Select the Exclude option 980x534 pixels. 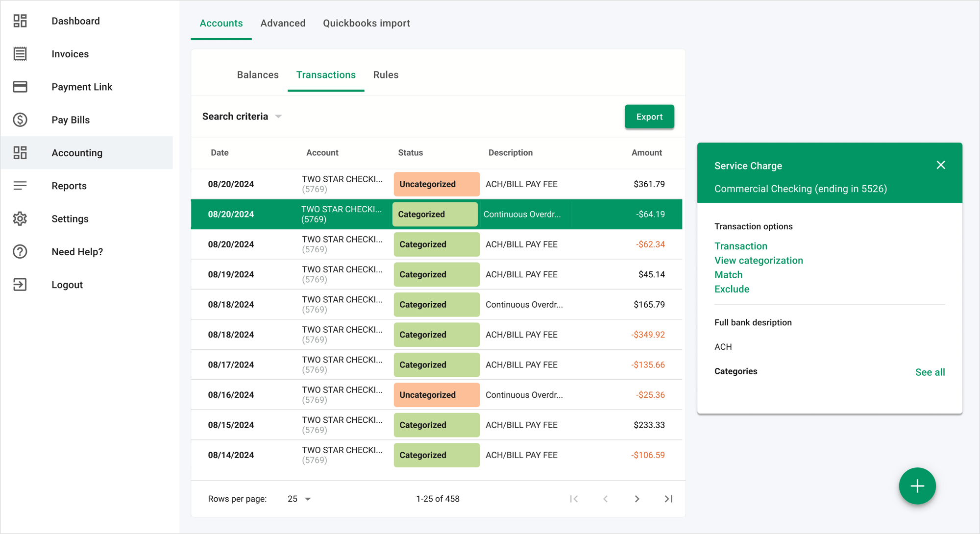point(732,290)
